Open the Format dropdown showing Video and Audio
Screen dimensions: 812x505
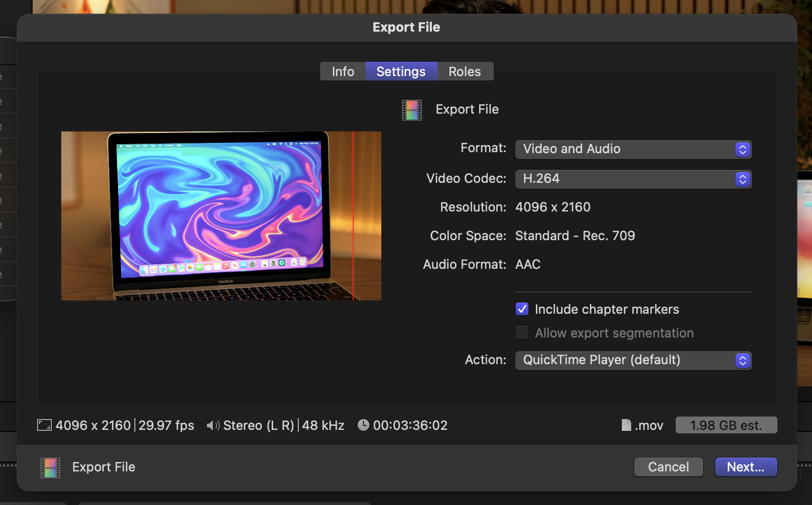(633, 149)
